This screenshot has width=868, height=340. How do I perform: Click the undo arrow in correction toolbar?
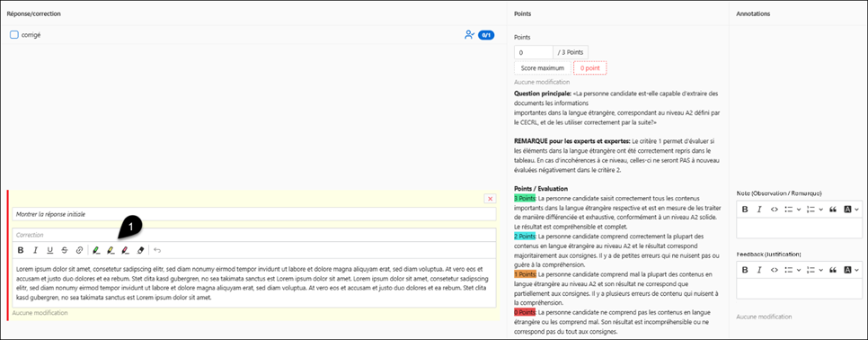157,250
